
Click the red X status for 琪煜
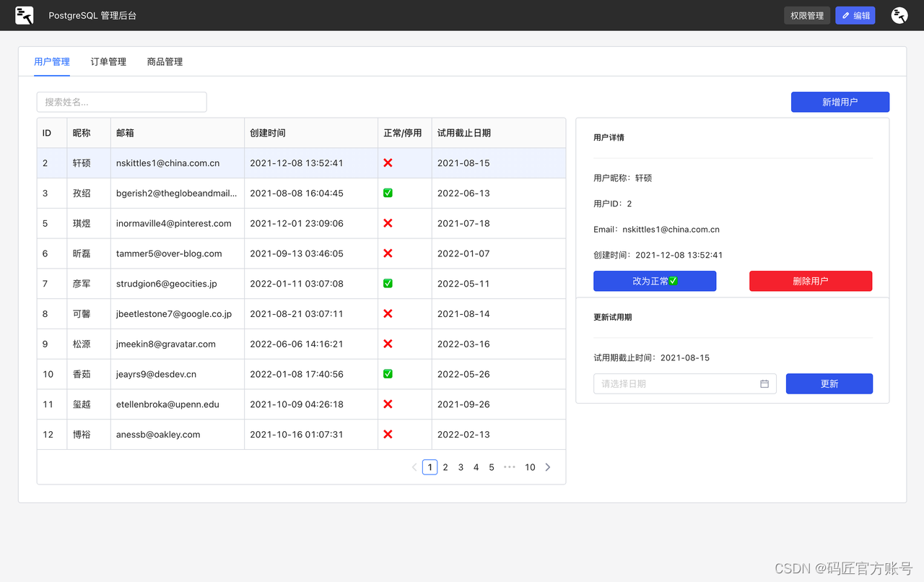(388, 223)
